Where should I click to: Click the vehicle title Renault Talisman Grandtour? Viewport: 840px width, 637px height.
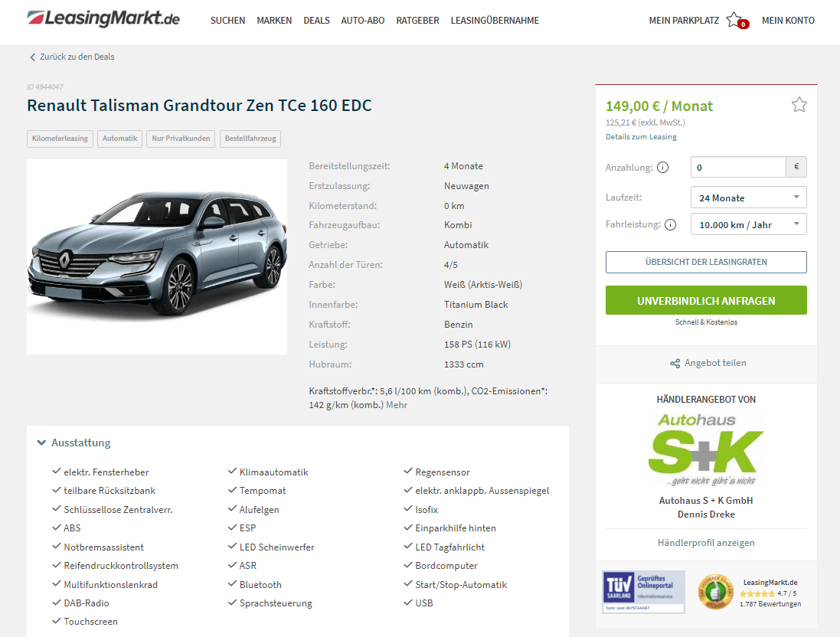point(199,106)
